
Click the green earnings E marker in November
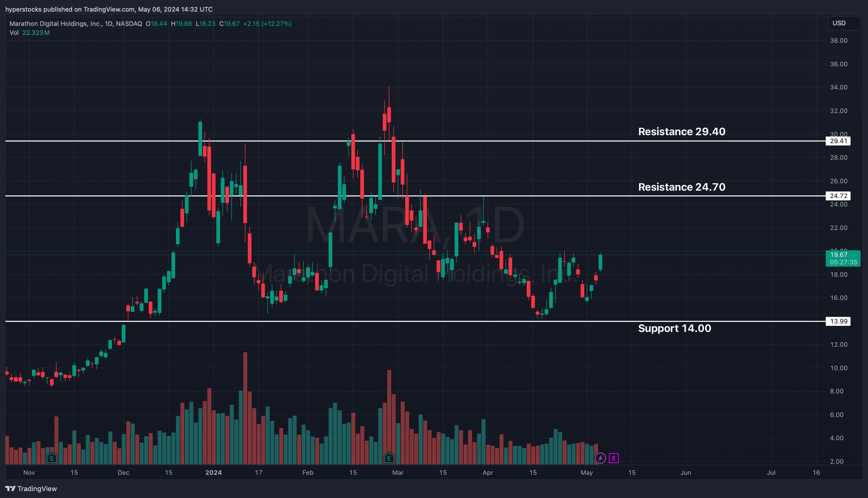point(52,458)
